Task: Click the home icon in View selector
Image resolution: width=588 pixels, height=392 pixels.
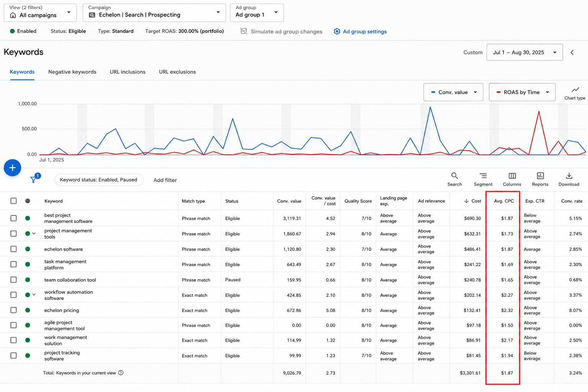Action: 13,15
